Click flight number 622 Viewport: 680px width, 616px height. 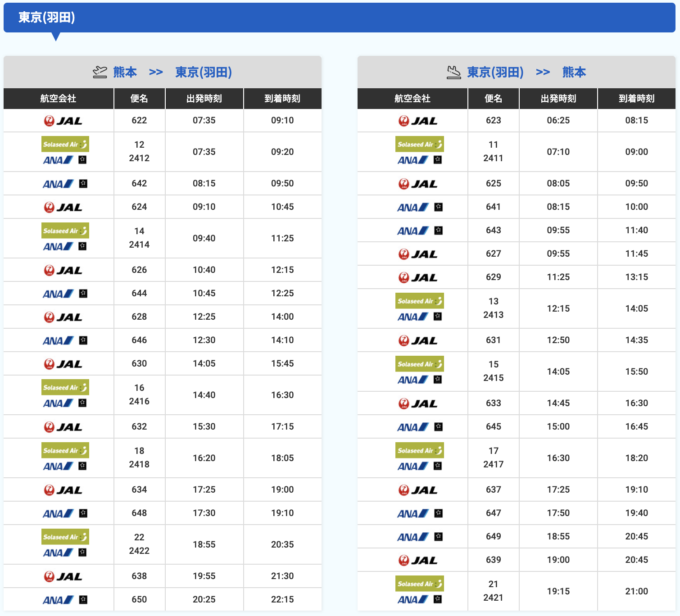pyautogui.click(x=139, y=120)
